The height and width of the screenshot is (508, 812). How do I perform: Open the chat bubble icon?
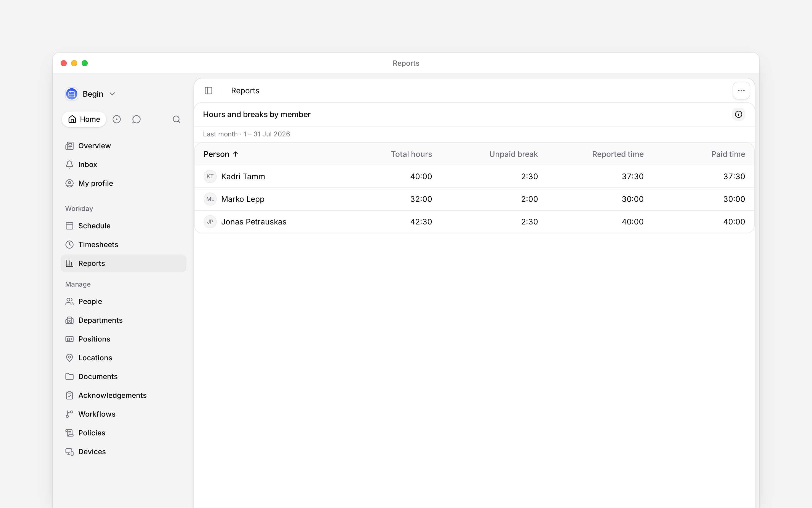[136, 119]
